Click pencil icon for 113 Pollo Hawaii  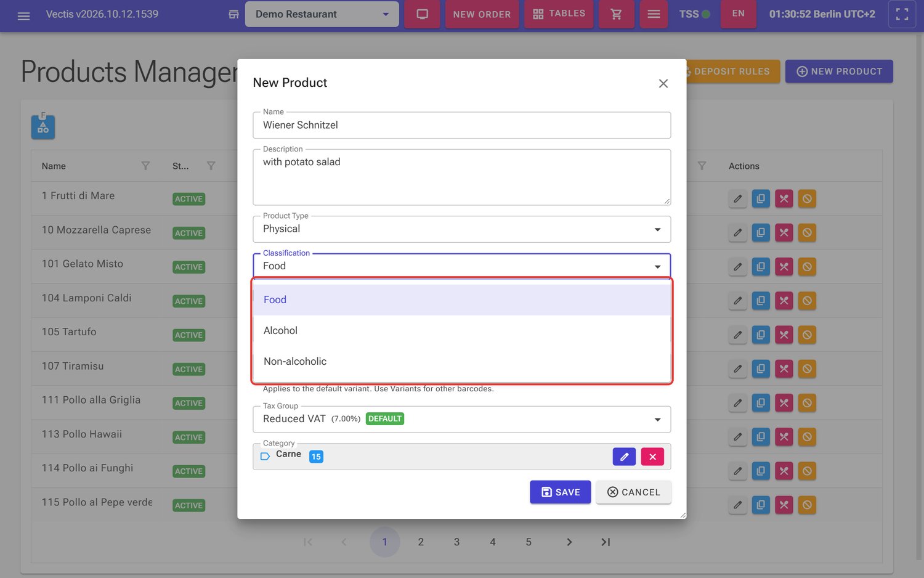[x=737, y=437]
